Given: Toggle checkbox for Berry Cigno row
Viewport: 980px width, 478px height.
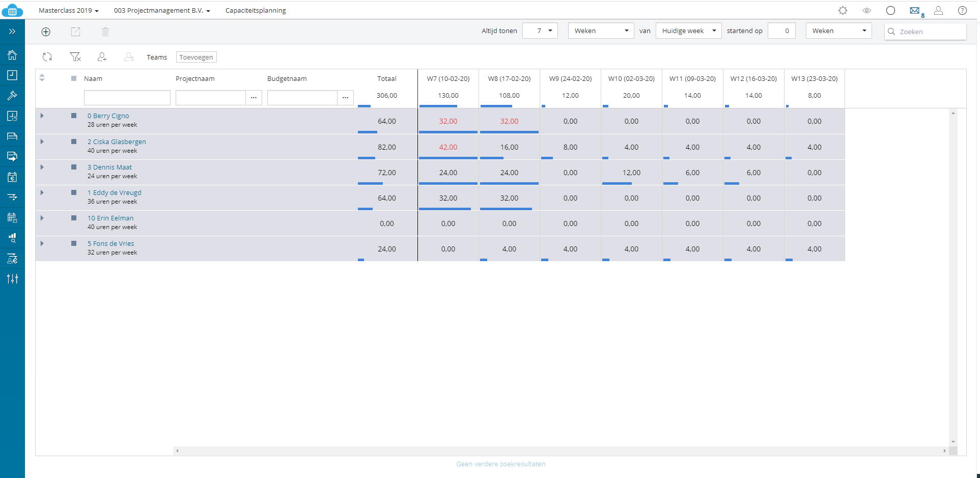Looking at the screenshot, I should (x=74, y=116).
